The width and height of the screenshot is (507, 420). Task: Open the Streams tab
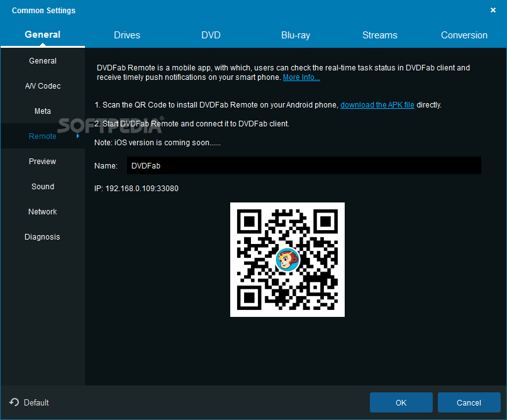coord(379,35)
